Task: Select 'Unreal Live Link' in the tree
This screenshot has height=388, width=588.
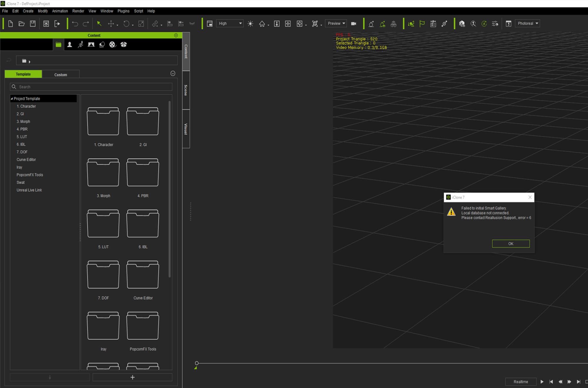Action: point(29,190)
